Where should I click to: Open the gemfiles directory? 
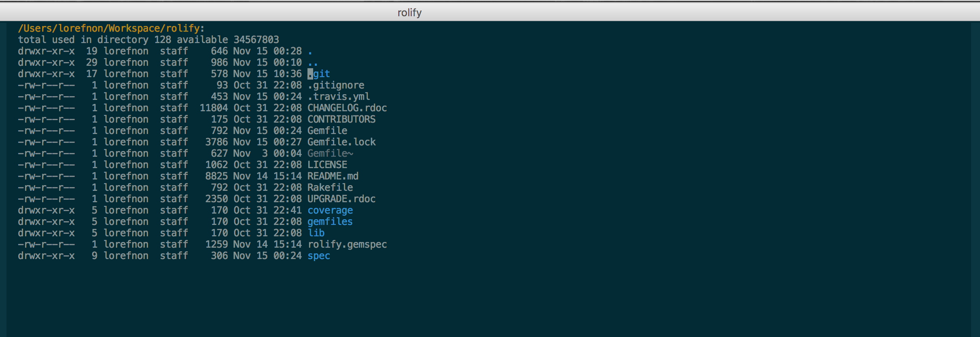coord(330,222)
